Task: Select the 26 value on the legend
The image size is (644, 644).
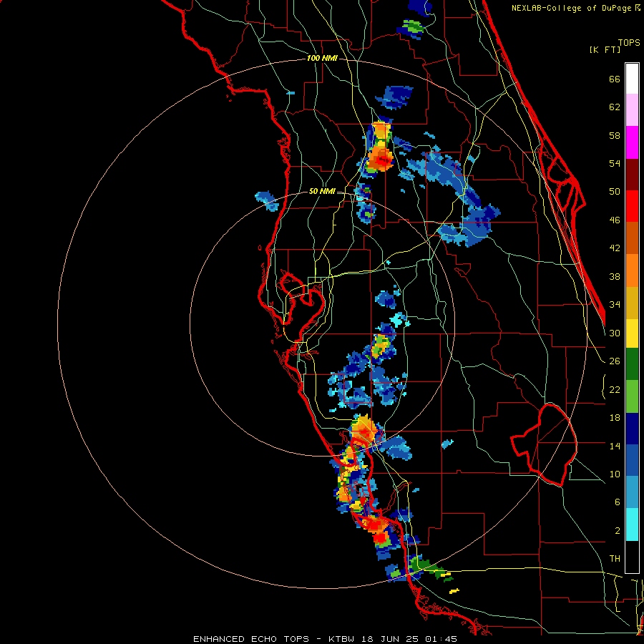Action: [x=615, y=361]
